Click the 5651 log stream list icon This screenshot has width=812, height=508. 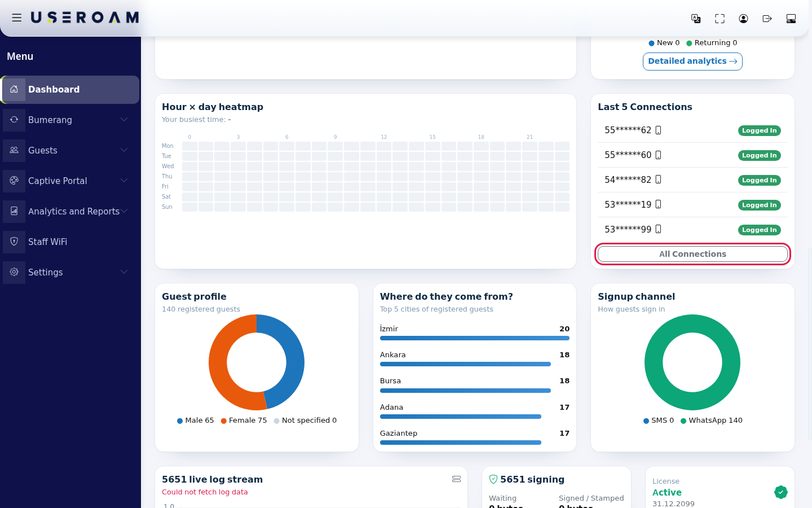[456, 479]
